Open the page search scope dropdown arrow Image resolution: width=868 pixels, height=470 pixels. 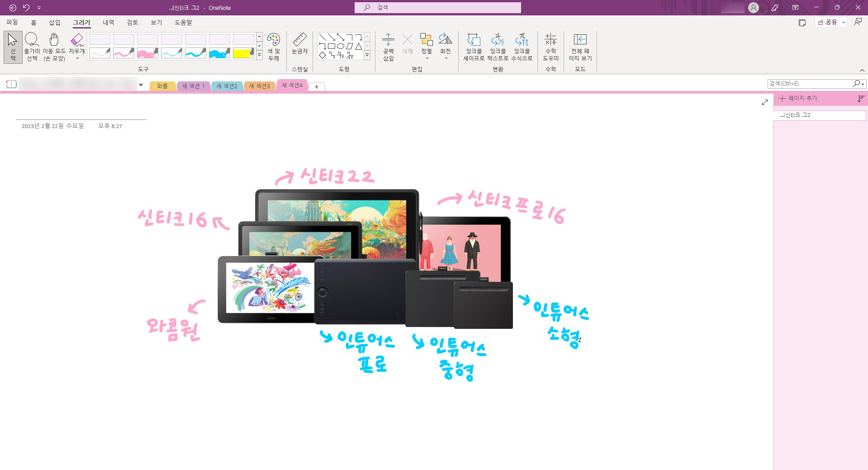pos(863,84)
